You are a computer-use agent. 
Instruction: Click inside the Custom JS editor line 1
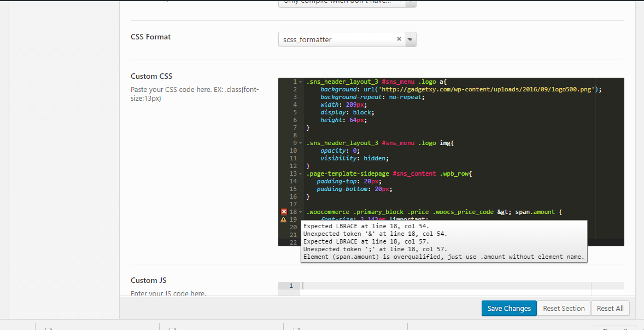tap(437, 286)
